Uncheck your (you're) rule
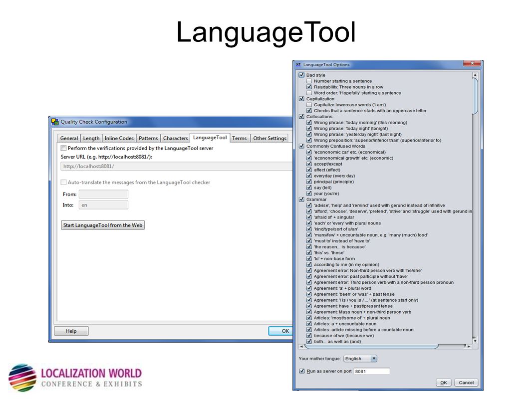Image resolution: width=532 pixels, height=399 pixels. pyautogui.click(x=309, y=194)
